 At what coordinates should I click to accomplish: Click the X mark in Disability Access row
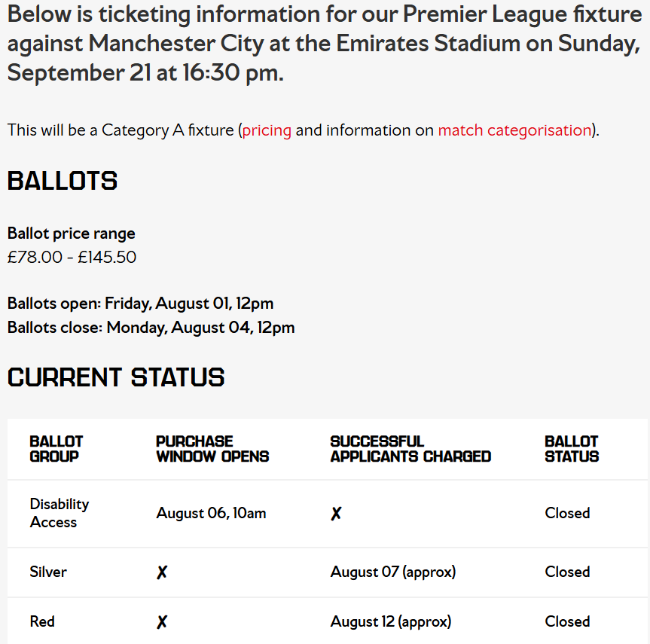point(336,514)
